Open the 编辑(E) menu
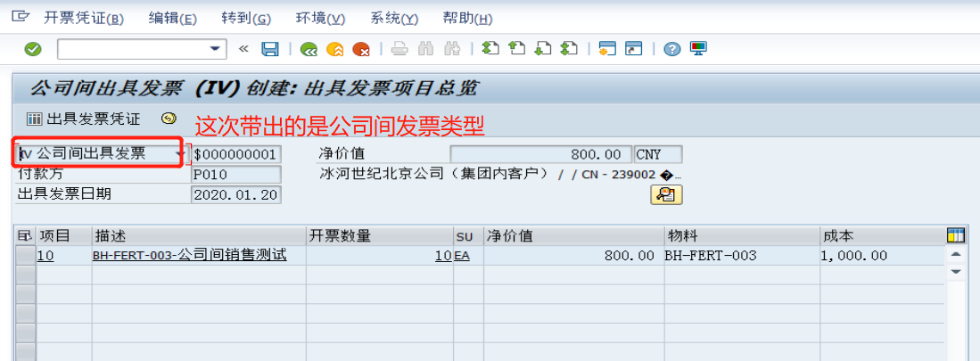 pyautogui.click(x=172, y=19)
